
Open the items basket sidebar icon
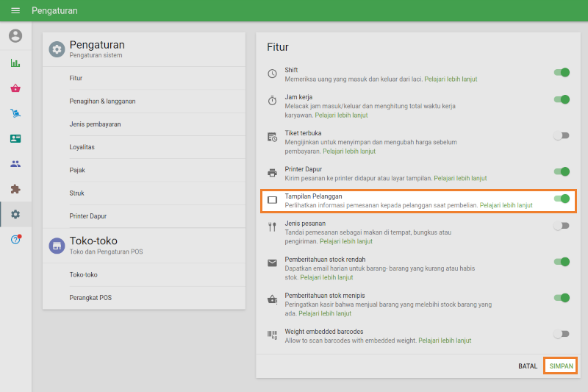(x=15, y=88)
